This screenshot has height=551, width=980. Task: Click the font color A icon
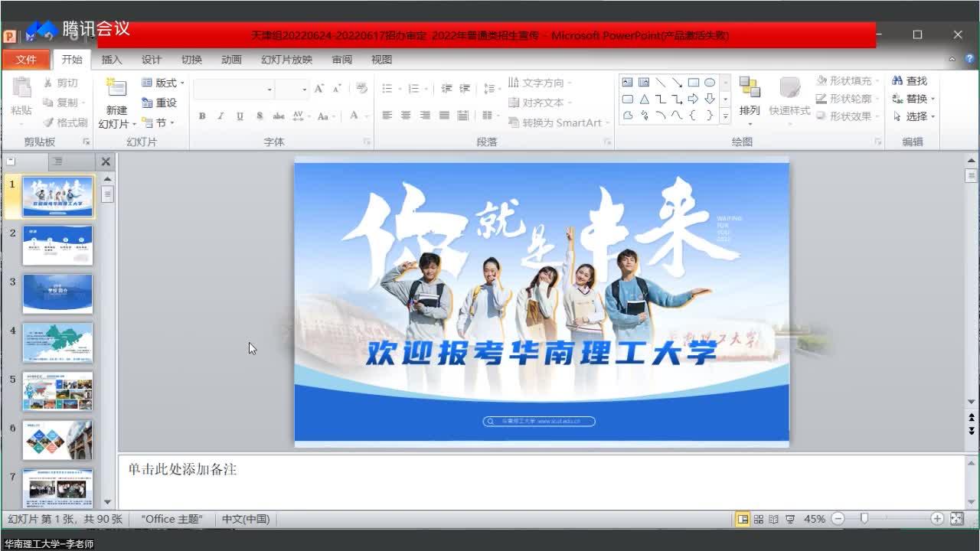click(354, 116)
